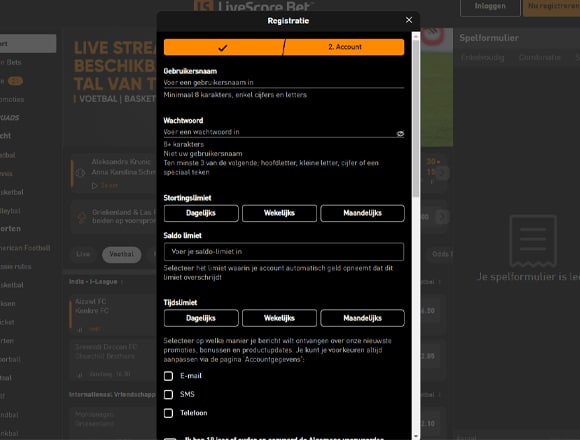Open American Football in the sidebar
This screenshot has height=440, width=580.
coord(25,248)
